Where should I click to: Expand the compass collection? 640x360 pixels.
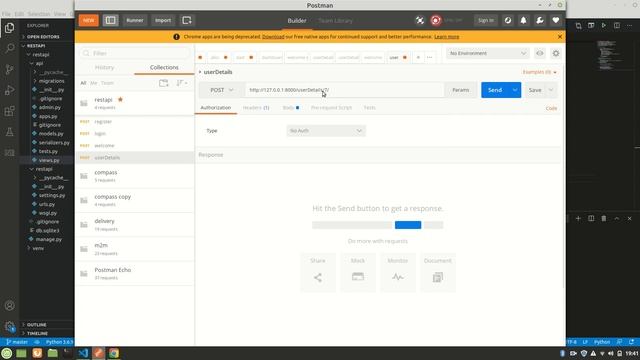tap(135, 176)
